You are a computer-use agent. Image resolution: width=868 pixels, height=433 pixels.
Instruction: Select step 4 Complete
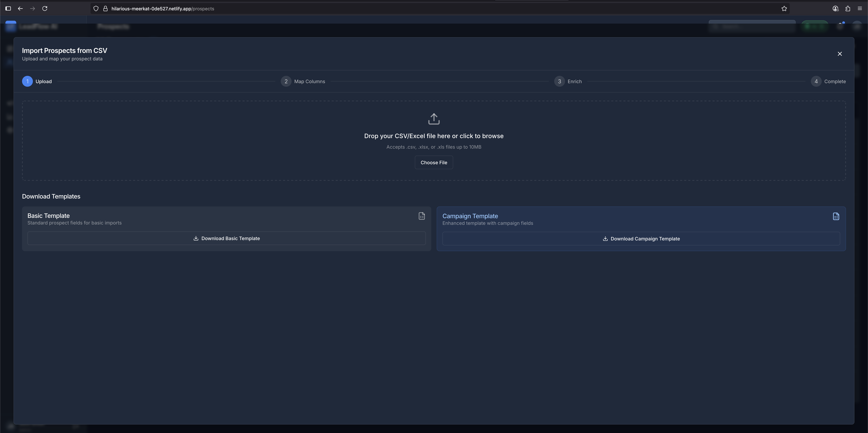[x=816, y=82]
